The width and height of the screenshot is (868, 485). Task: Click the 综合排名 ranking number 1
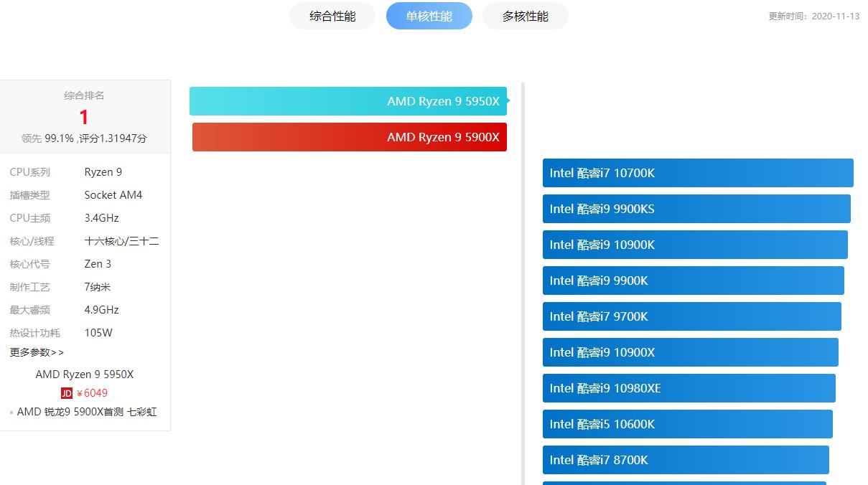pyautogui.click(x=83, y=118)
